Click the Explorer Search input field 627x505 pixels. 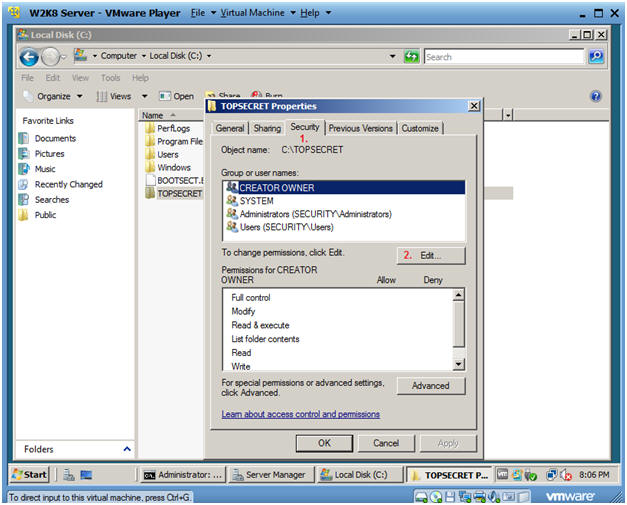pos(504,57)
